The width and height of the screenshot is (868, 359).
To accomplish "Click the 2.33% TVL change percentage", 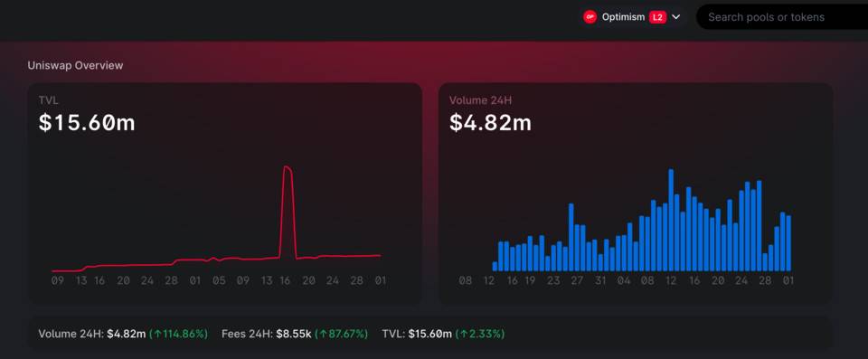I will pos(480,334).
